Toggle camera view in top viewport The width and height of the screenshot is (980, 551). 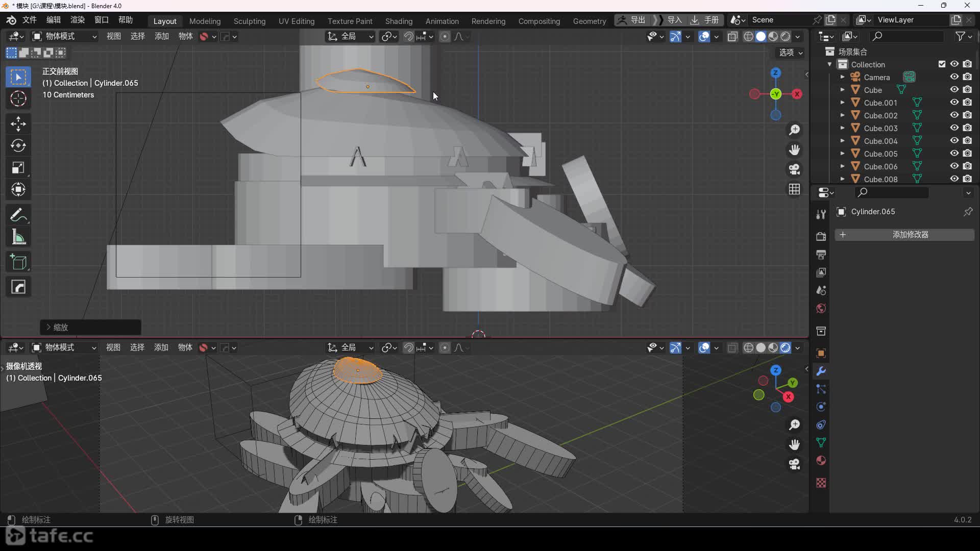pos(794,169)
